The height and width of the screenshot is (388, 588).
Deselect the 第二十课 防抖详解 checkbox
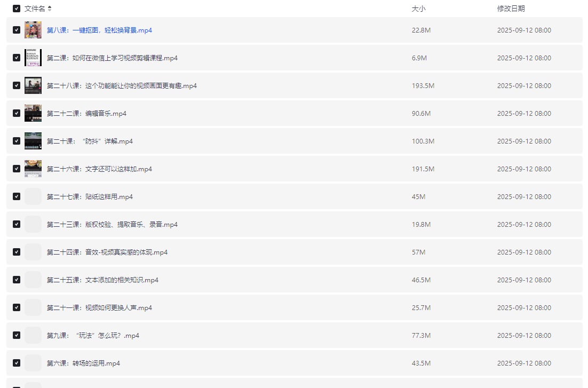click(x=17, y=141)
